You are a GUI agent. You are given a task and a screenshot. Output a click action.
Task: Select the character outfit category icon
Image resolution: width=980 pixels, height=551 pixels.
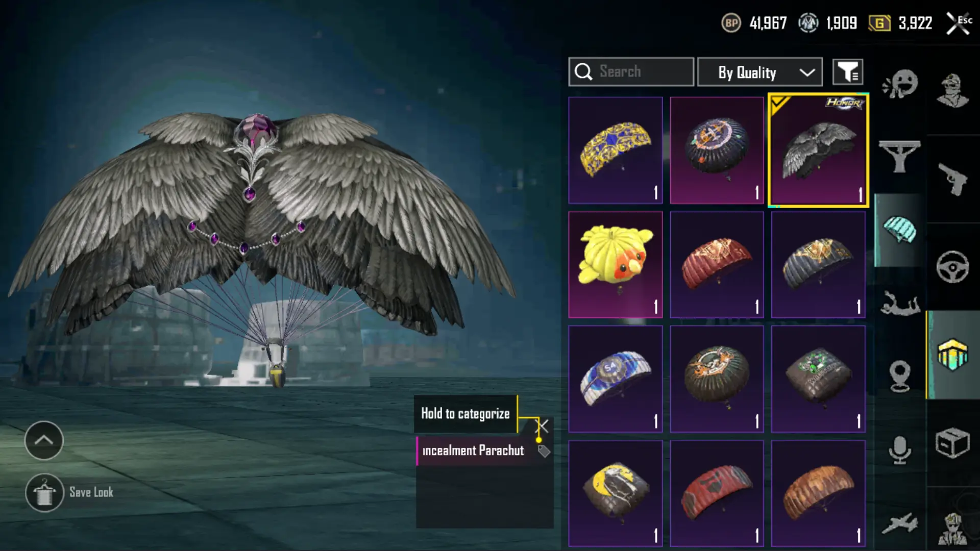[x=952, y=91]
